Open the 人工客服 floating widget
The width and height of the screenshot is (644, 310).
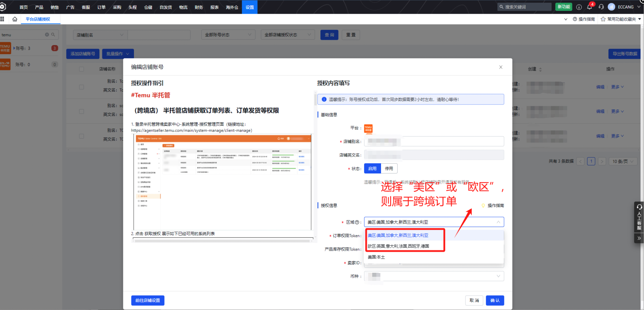tap(639, 217)
